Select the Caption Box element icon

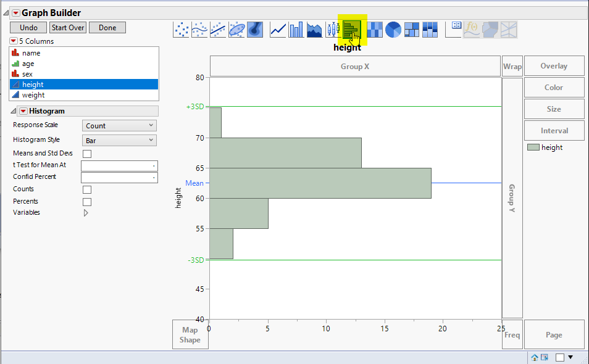(453, 29)
